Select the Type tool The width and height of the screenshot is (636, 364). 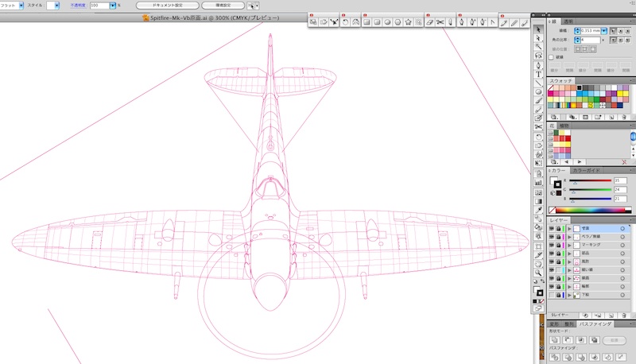point(538,74)
